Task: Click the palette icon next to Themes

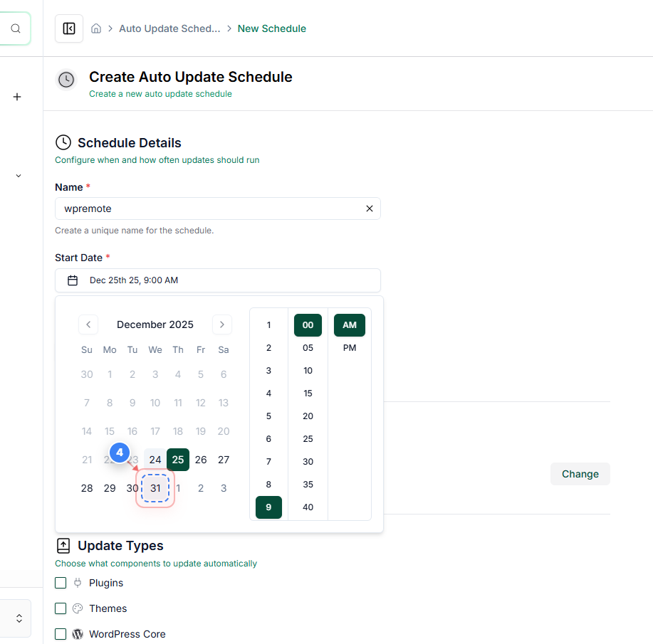Action: click(x=79, y=608)
